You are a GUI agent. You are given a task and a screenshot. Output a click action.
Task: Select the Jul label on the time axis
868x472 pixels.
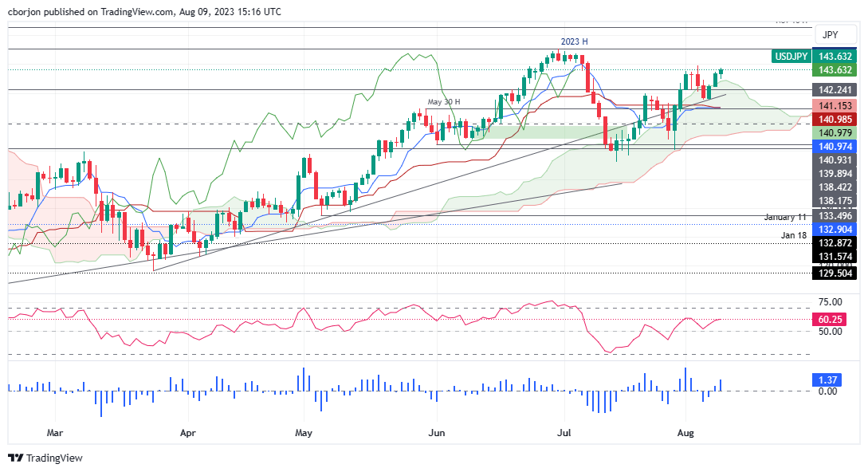(x=564, y=433)
